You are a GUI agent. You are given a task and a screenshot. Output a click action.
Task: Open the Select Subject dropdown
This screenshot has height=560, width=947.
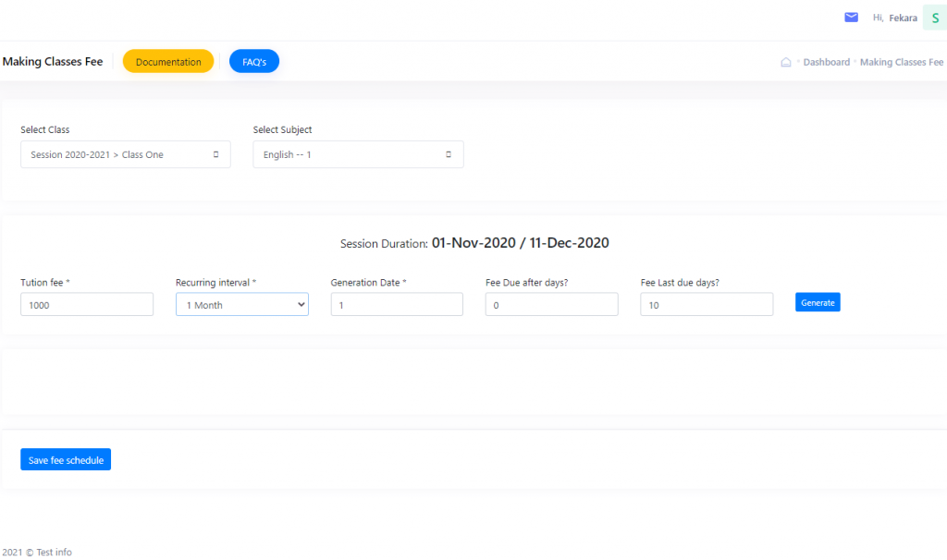[358, 155]
